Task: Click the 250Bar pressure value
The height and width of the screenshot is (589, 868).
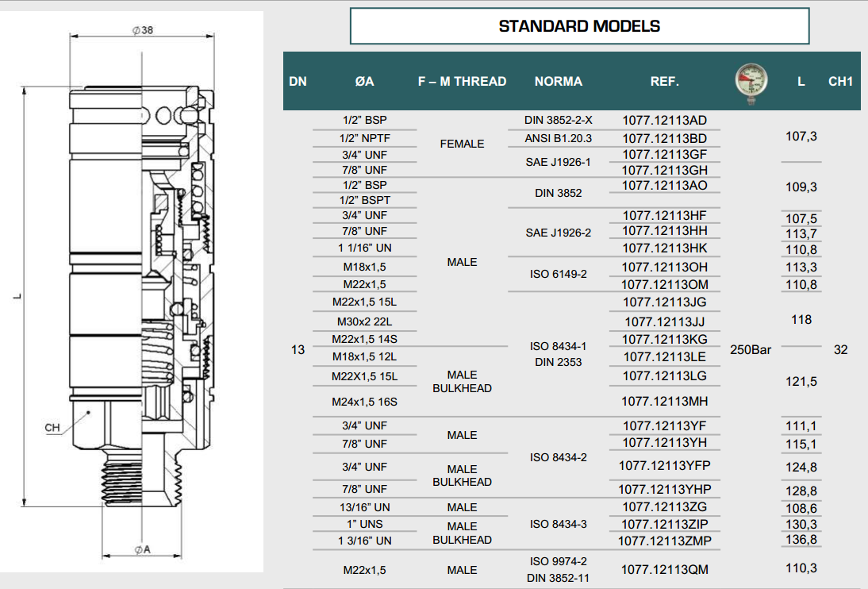Action: (749, 349)
